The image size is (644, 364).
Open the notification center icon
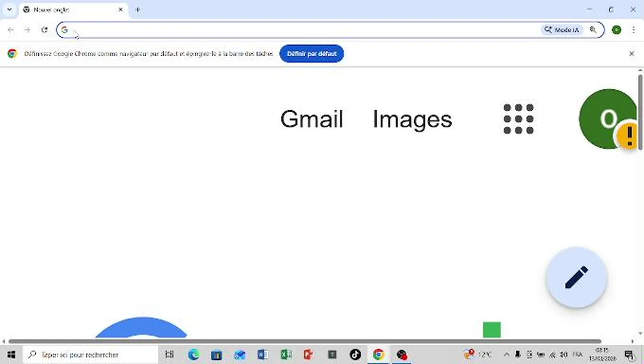[629, 354]
